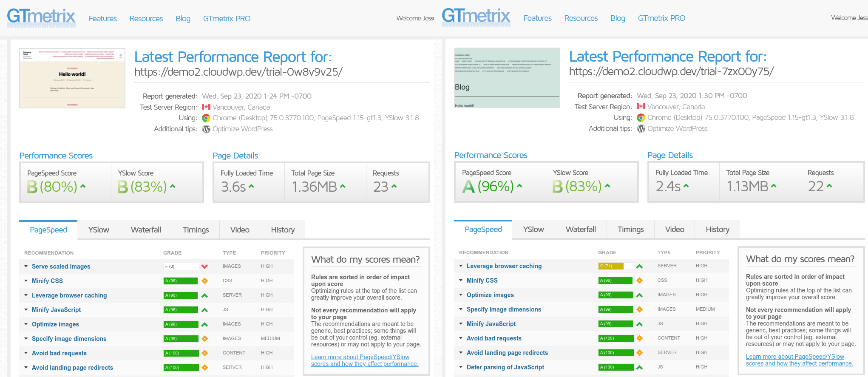Viewport: 868px width, 377px height.
Task: Expand Defer parsing of JavaScript recommendation
Action: pyautogui.click(x=461, y=367)
